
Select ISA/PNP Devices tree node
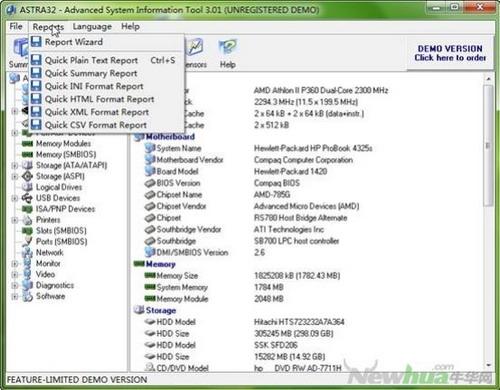click(x=65, y=209)
